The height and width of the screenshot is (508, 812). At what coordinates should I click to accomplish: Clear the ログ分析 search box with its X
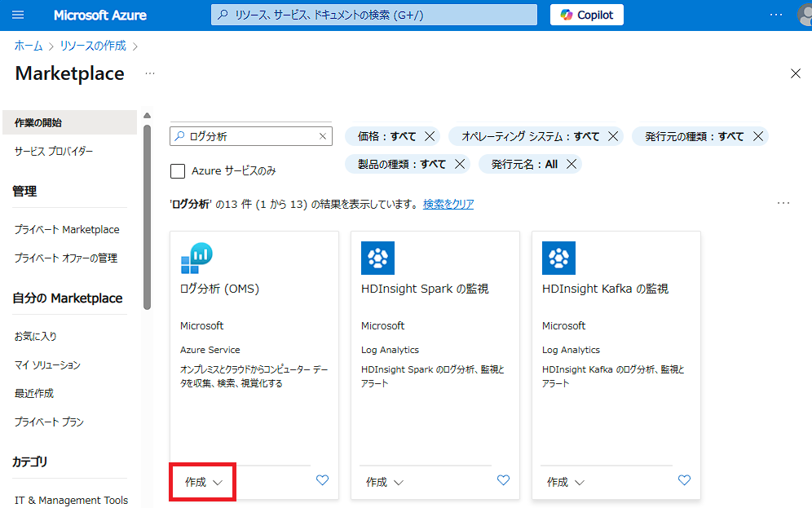(322, 135)
